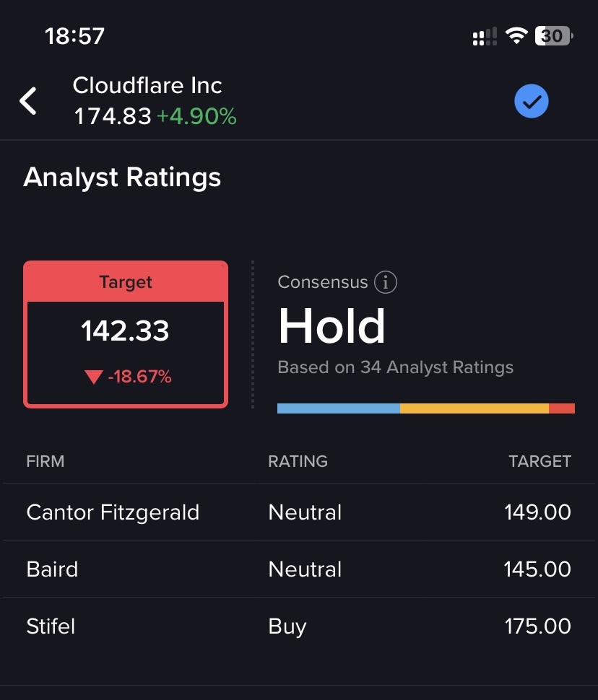Viewport: 598px width, 700px height.
Task: Tap the back arrow icon
Action: (28, 101)
